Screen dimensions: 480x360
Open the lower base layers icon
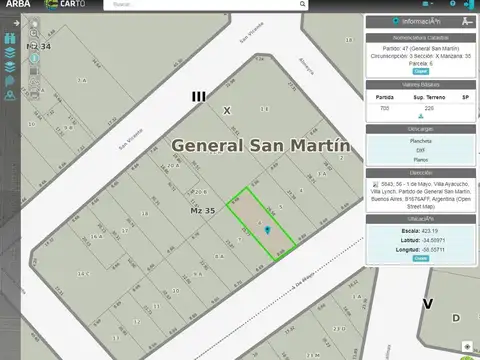coord(10,67)
